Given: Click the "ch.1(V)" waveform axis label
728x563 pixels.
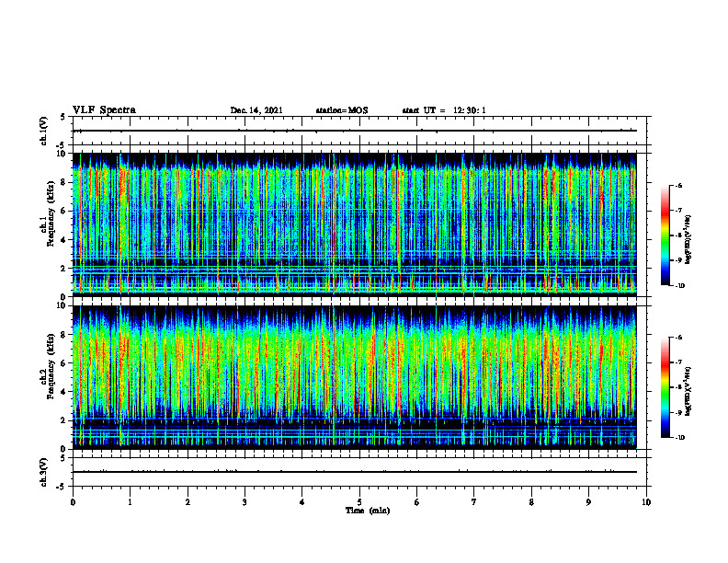Looking at the screenshot, I should point(44,131).
